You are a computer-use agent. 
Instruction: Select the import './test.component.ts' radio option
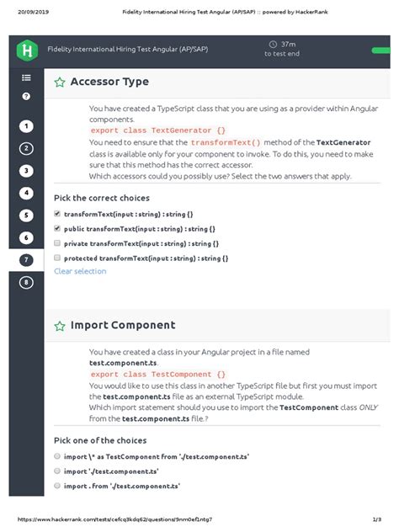point(57,471)
